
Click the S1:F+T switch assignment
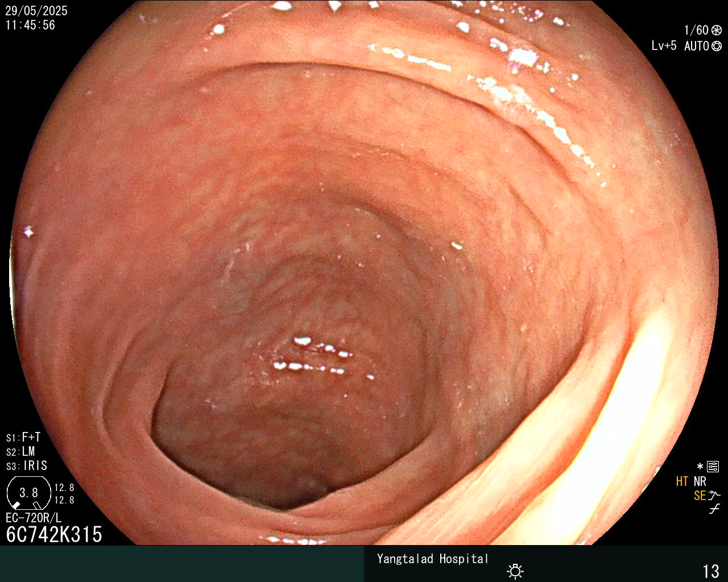tap(23, 437)
